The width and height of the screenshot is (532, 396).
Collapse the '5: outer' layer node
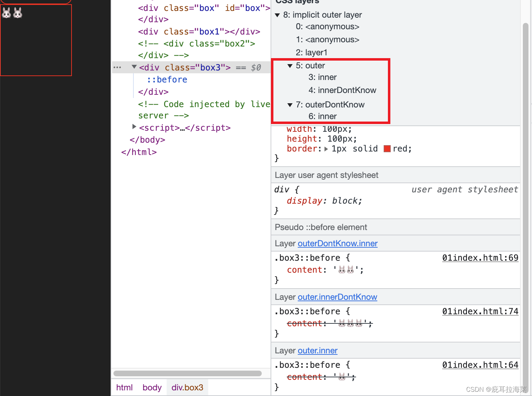coord(290,66)
